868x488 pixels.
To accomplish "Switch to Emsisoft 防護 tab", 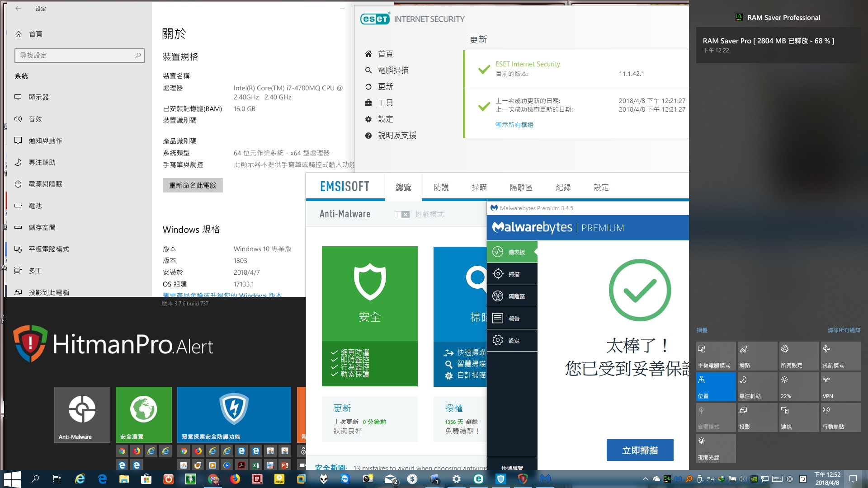I will (x=441, y=187).
